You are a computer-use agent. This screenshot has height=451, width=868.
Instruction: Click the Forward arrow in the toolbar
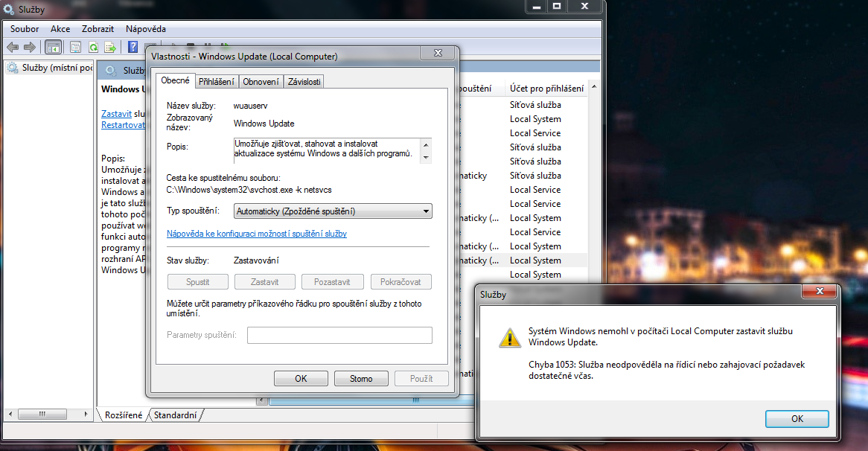coord(30,47)
